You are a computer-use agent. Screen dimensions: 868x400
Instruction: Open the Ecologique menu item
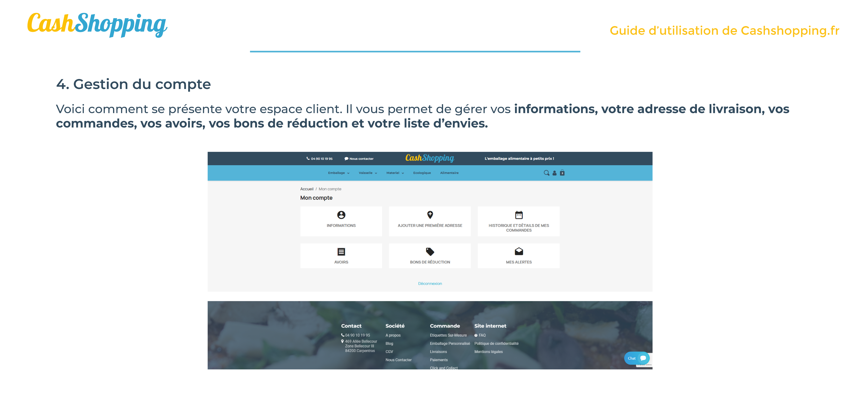(422, 173)
